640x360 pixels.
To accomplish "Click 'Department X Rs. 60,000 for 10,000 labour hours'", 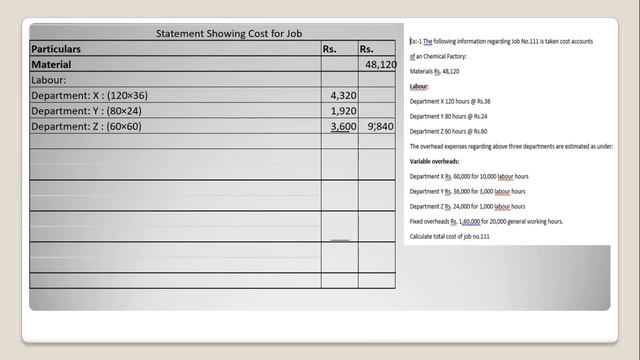I will tap(469, 176).
